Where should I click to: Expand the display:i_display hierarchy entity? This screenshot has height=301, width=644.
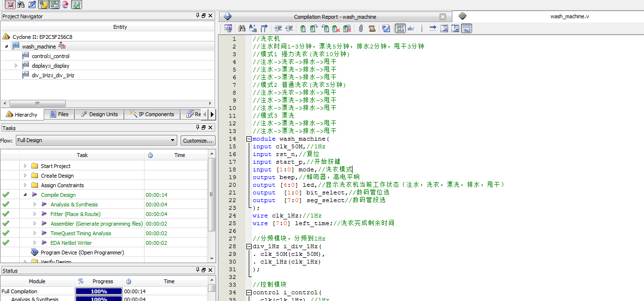16,66
